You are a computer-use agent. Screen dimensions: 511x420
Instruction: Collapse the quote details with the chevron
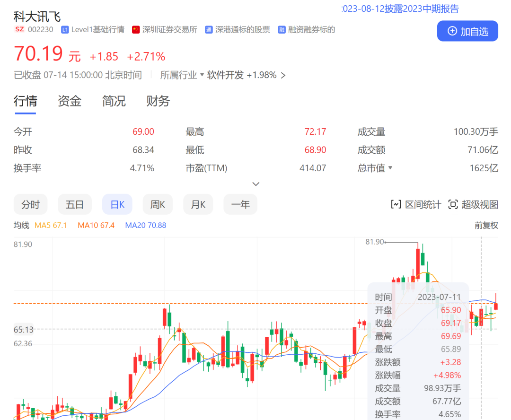click(x=255, y=184)
